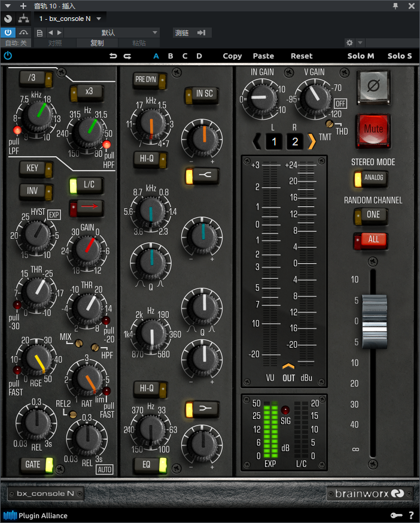Enable Solo M

tap(361, 56)
